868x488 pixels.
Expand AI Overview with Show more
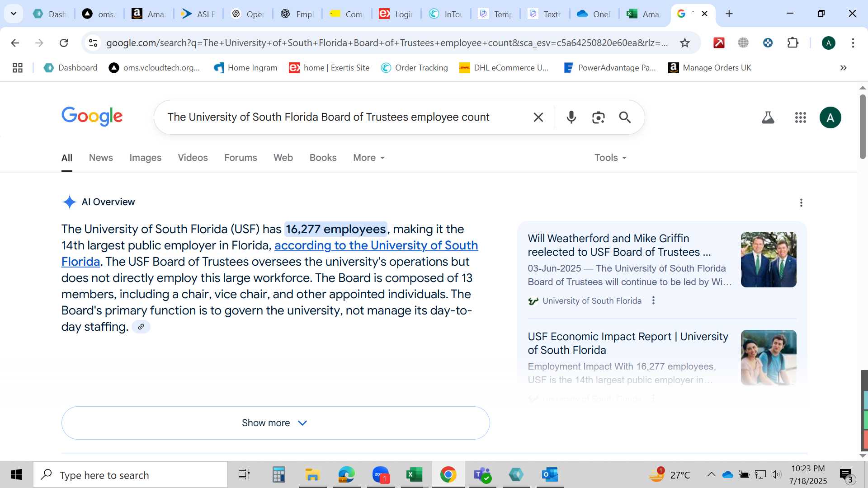click(275, 423)
